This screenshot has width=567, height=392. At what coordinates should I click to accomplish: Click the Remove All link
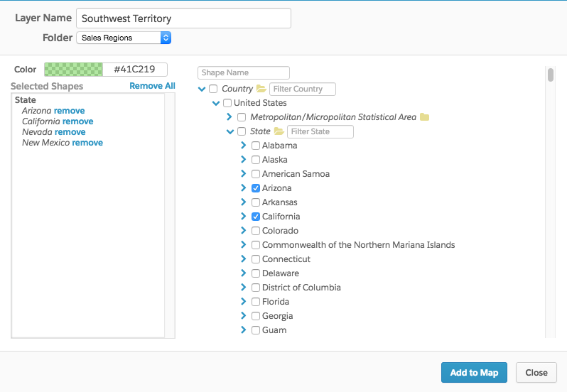tap(152, 86)
